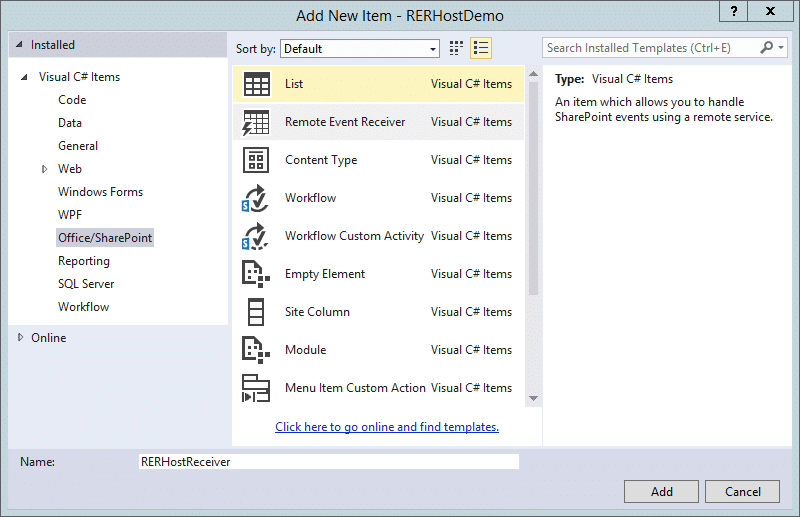Image resolution: width=800 pixels, height=517 pixels.
Task: Select the WPF category
Action: (70, 215)
